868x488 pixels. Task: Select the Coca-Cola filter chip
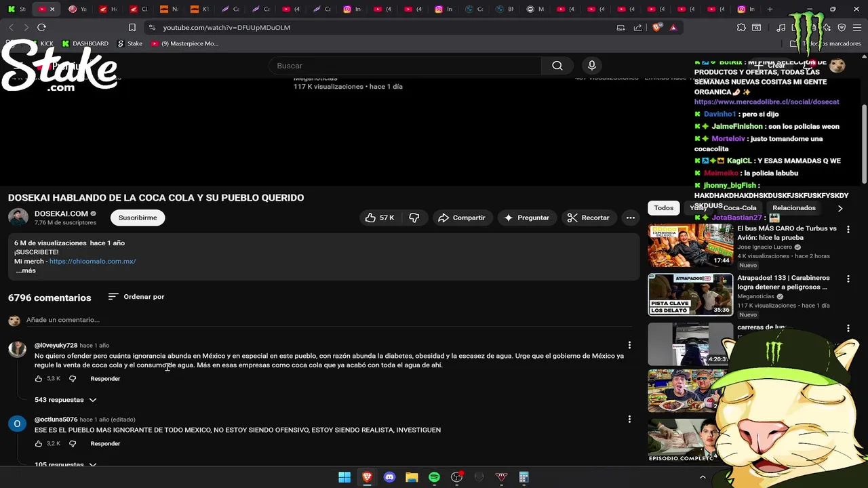[x=739, y=208]
